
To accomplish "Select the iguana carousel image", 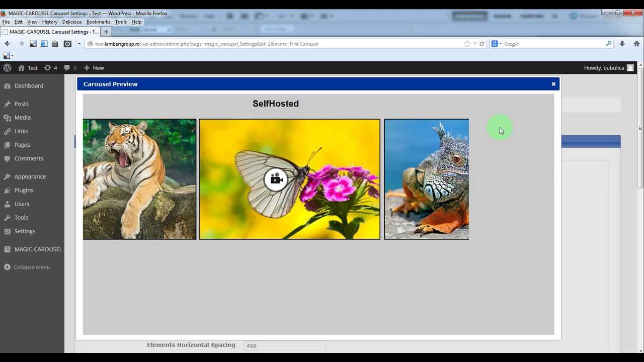I will coord(426,179).
